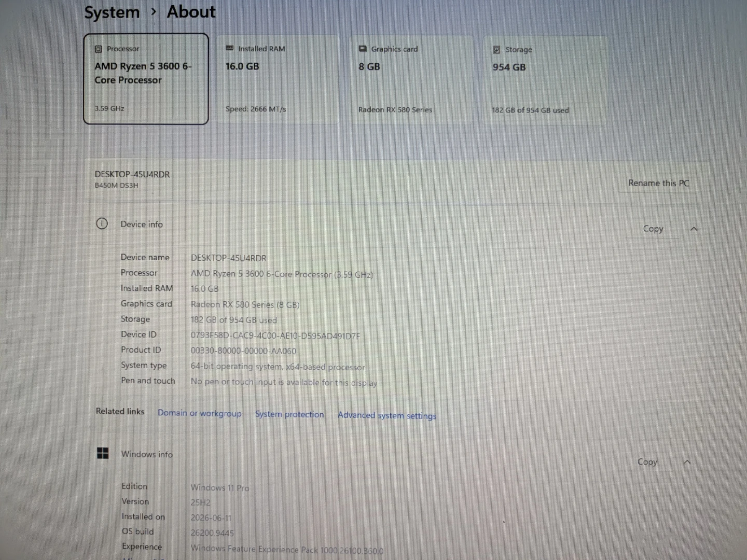Click the Windows info logo icon
Screen dimensions: 747x560
coord(103,453)
